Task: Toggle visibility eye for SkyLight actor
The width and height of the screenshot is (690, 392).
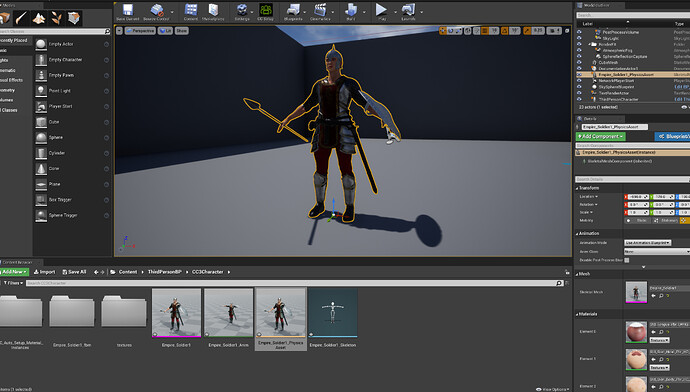Action: 579,38
